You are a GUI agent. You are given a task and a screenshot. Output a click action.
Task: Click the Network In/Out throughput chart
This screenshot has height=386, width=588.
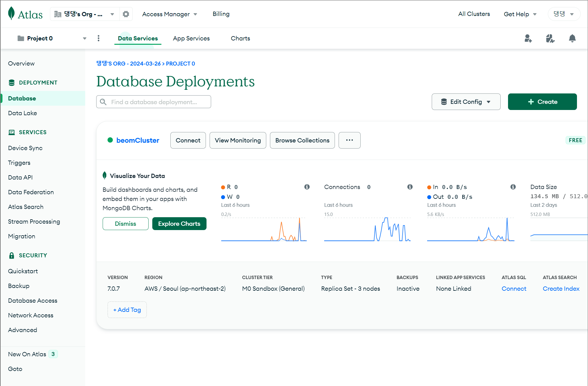click(470, 230)
